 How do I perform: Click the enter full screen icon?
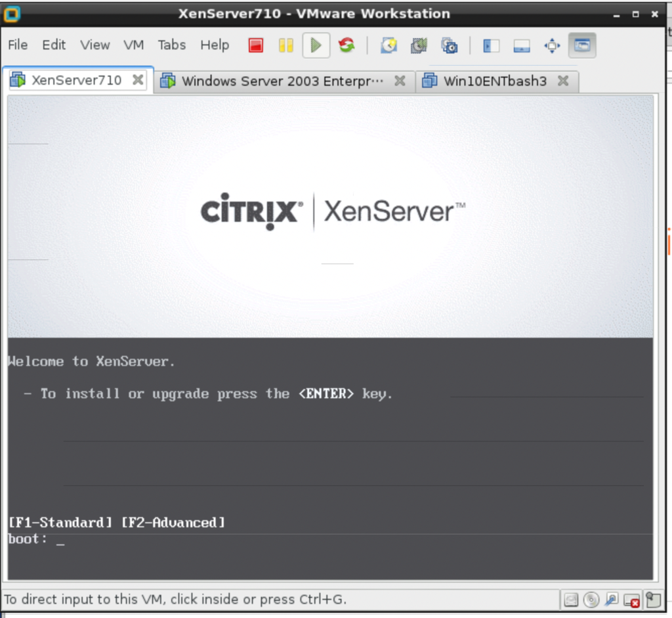click(x=552, y=45)
